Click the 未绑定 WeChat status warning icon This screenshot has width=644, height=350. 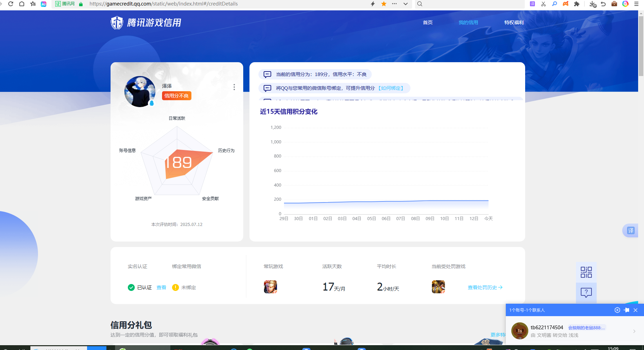pyautogui.click(x=176, y=287)
